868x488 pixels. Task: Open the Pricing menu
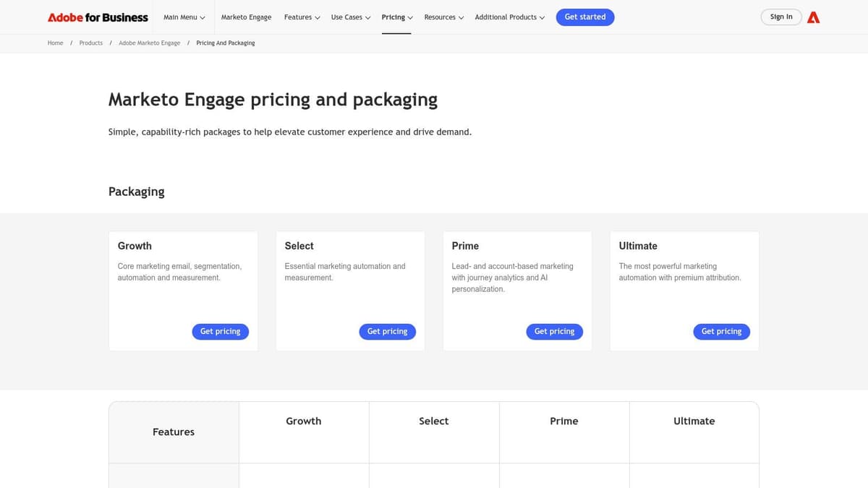(396, 17)
